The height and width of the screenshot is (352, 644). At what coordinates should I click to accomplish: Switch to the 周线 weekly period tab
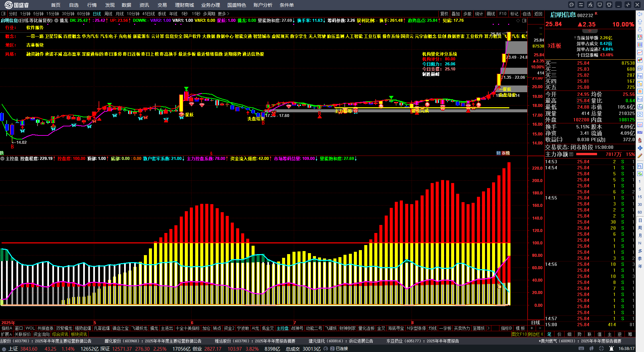pos(108,14)
